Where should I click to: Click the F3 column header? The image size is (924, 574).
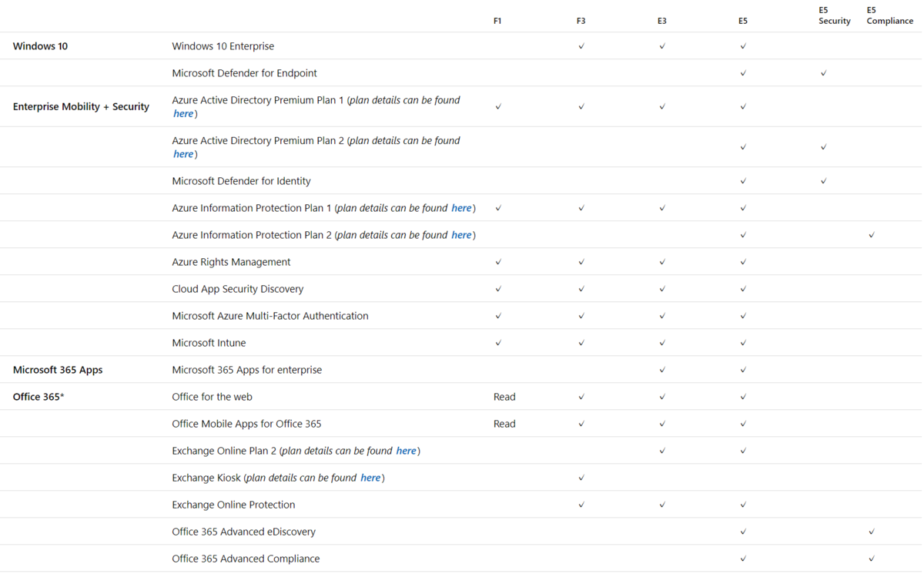(x=581, y=21)
